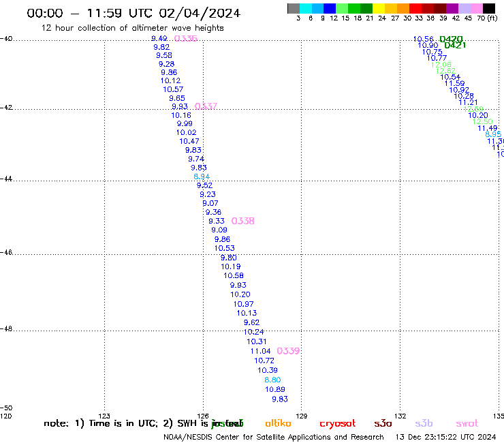Viewport: 504px width, 443px height.
Task: Click the green pass number 0420
Action: tap(451, 40)
